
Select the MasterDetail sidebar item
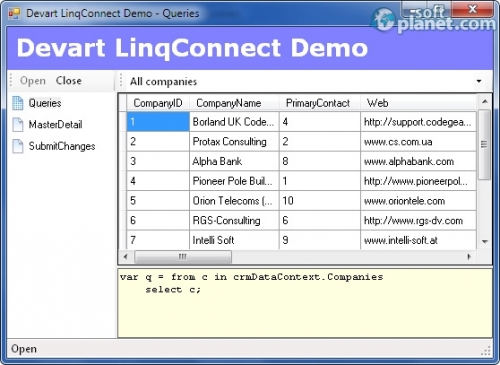[x=55, y=125]
